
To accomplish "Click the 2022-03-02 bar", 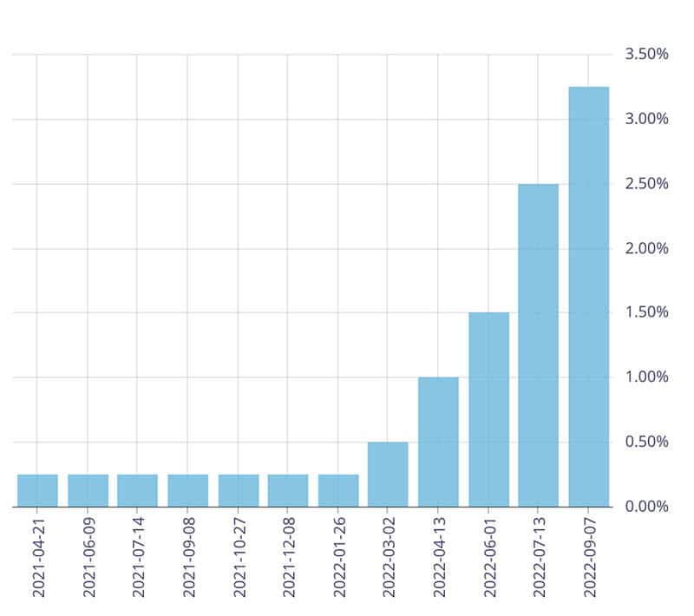I will tap(388, 474).
